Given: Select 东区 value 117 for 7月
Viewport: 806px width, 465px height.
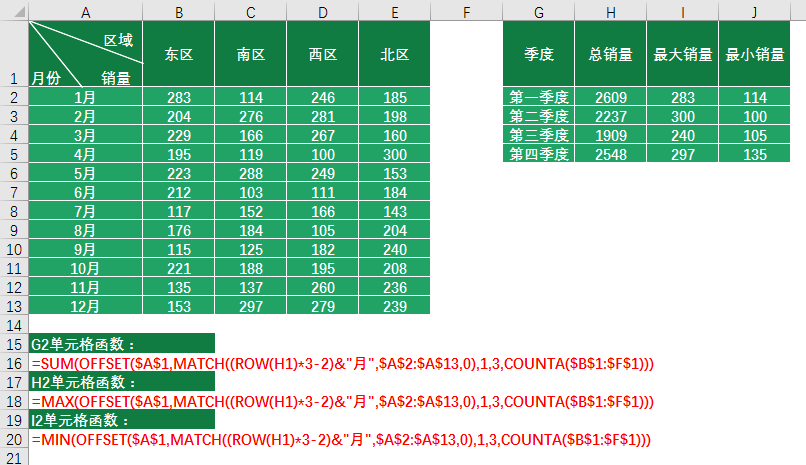Looking at the screenshot, I should [178, 211].
